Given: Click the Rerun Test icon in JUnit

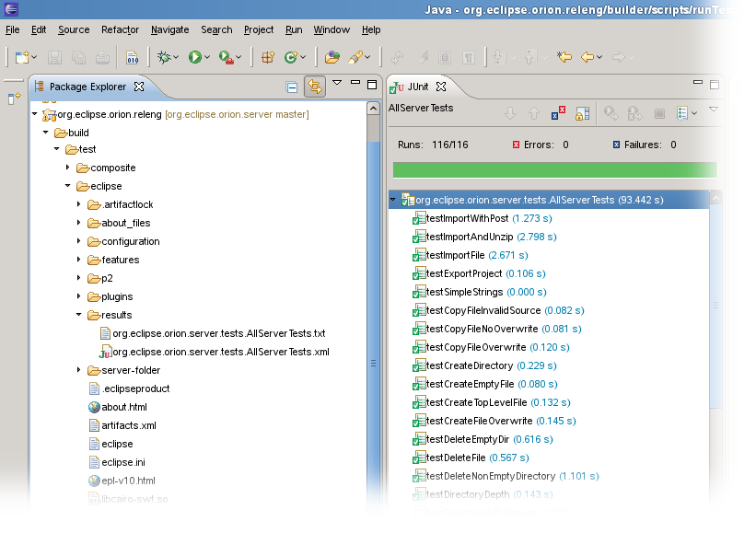Looking at the screenshot, I should 611,114.
